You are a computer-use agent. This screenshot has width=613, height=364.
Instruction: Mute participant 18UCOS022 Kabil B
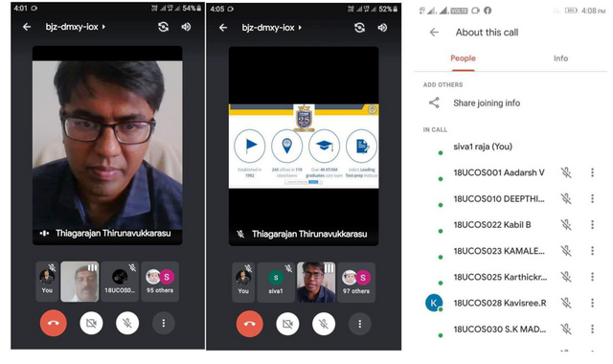point(566,225)
